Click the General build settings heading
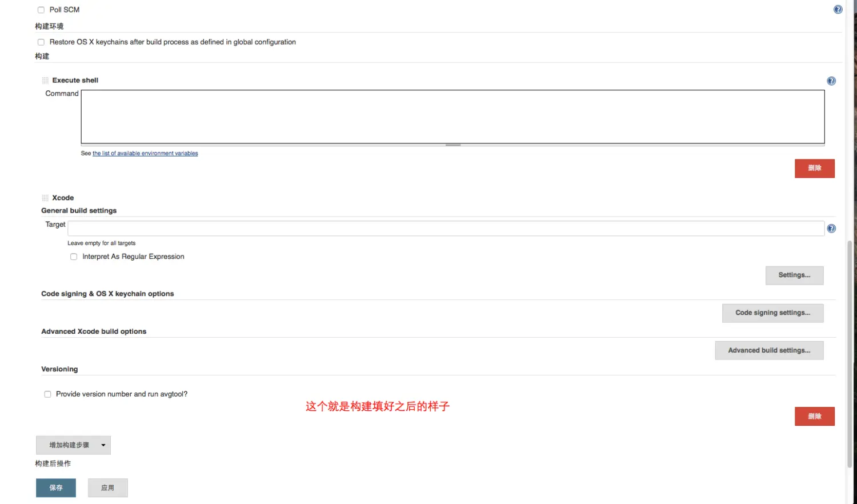This screenshot has width=857, height=504. point(79,211)
